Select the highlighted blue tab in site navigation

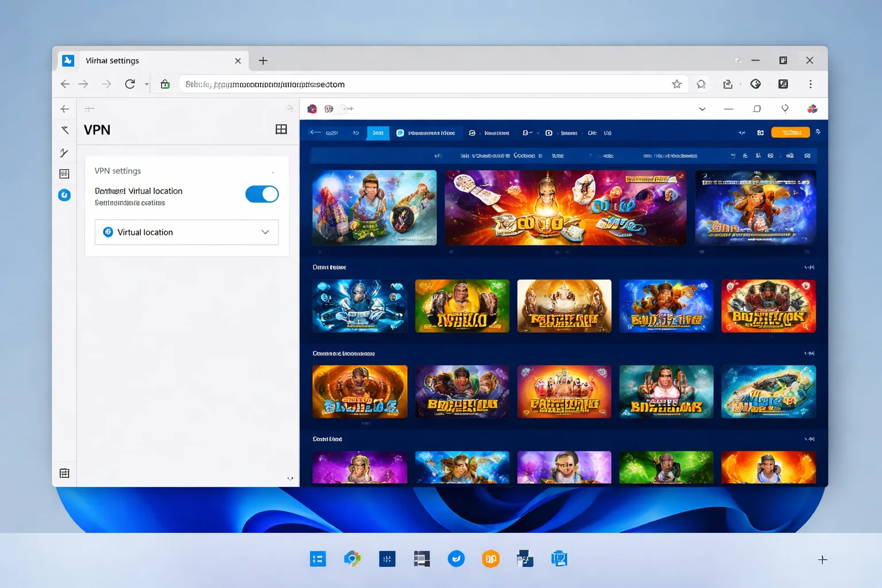378,133
